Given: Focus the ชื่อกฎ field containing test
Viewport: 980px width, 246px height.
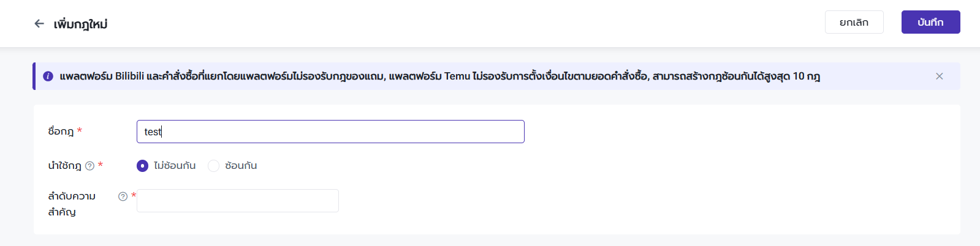Looking at the screenshot, I should pyautogui.click(x=330, y=132).
